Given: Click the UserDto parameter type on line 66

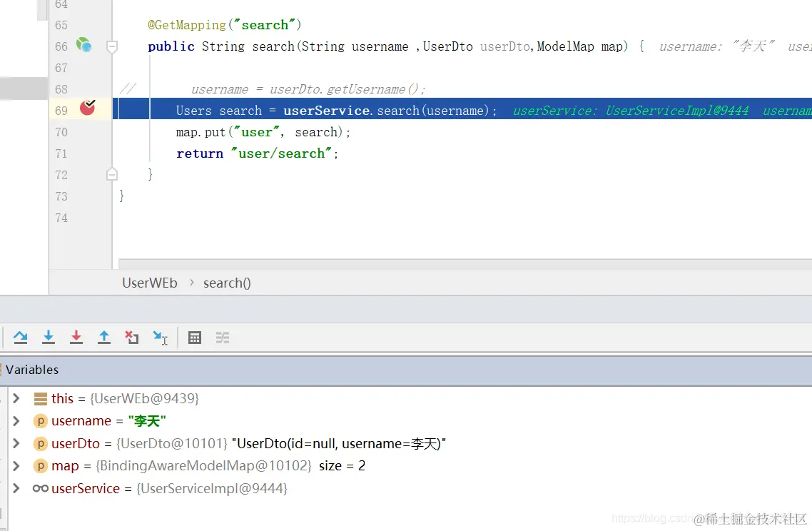Looking at the screenshot, I should point(447,46).
